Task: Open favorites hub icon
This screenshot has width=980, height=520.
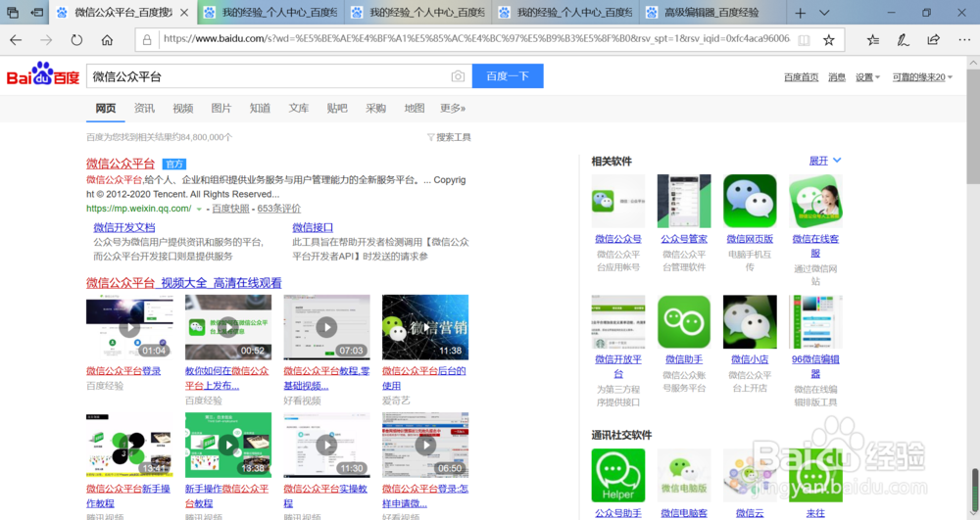Action: [873, 40]
